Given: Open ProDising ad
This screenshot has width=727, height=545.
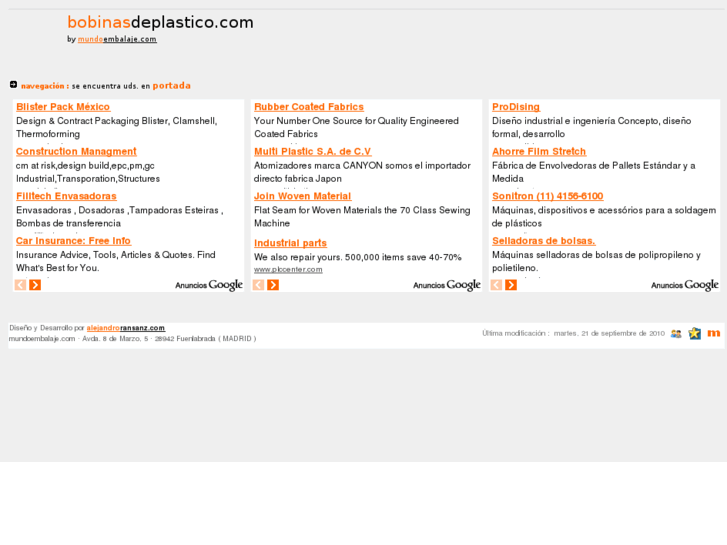Looking at the screenshot, I should [x=516, y=107].
